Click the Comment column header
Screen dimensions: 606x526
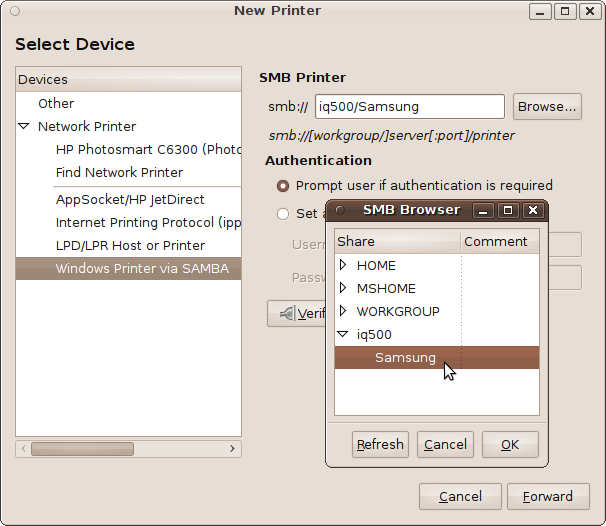(500, 242)
